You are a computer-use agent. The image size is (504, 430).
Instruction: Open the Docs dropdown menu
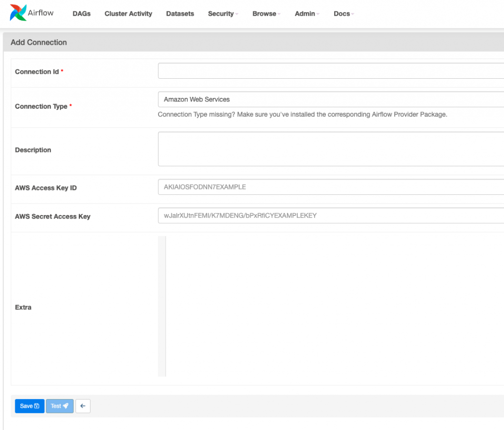tap(344, 13)
